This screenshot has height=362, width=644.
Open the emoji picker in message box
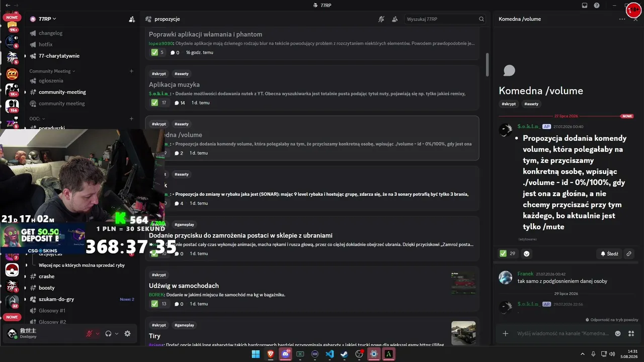[x=618, y=333]
